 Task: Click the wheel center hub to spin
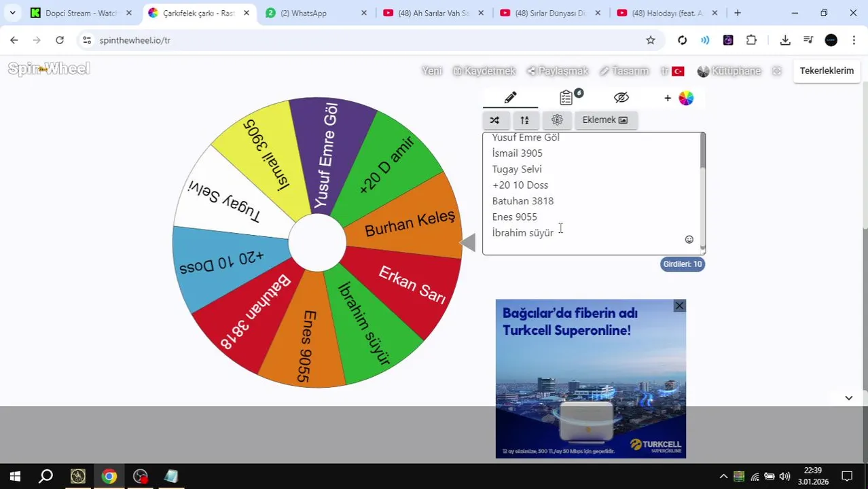tap(317, 242)
